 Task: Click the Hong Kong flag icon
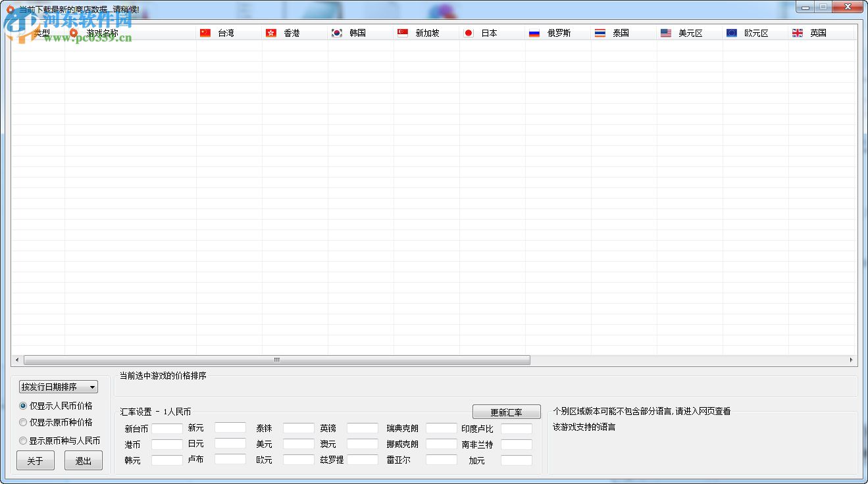tap(271, 32)
